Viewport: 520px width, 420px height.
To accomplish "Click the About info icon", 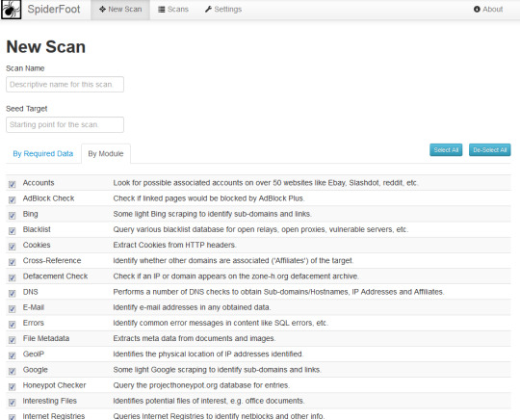I will [477, 10].
